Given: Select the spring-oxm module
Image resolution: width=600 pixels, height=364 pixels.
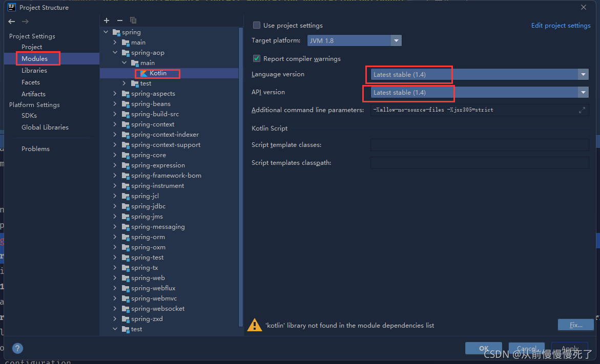Looking at the screenshot, I should pyautogui.click(x=149, y=247).
